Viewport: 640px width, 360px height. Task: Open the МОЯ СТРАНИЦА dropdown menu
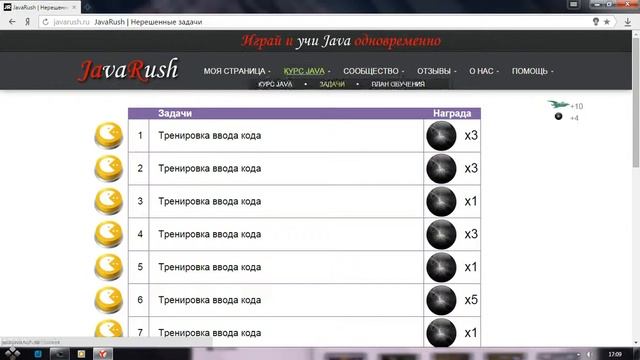237,71
